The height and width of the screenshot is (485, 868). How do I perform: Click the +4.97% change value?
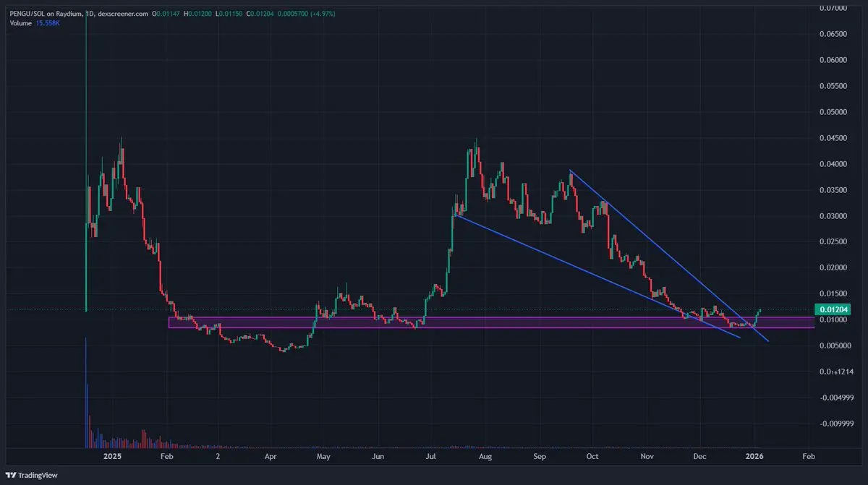click(x=321, y=13)
